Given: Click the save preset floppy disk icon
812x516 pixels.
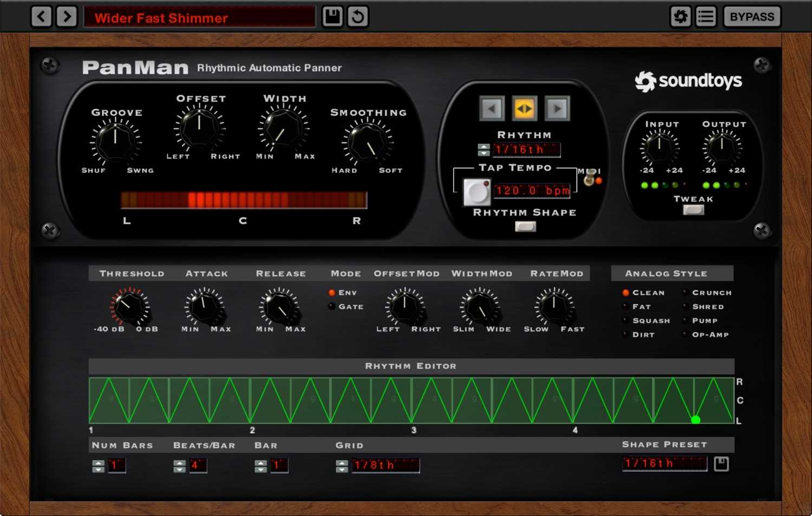Looking at the screenshot, I should tap(332, 16).
